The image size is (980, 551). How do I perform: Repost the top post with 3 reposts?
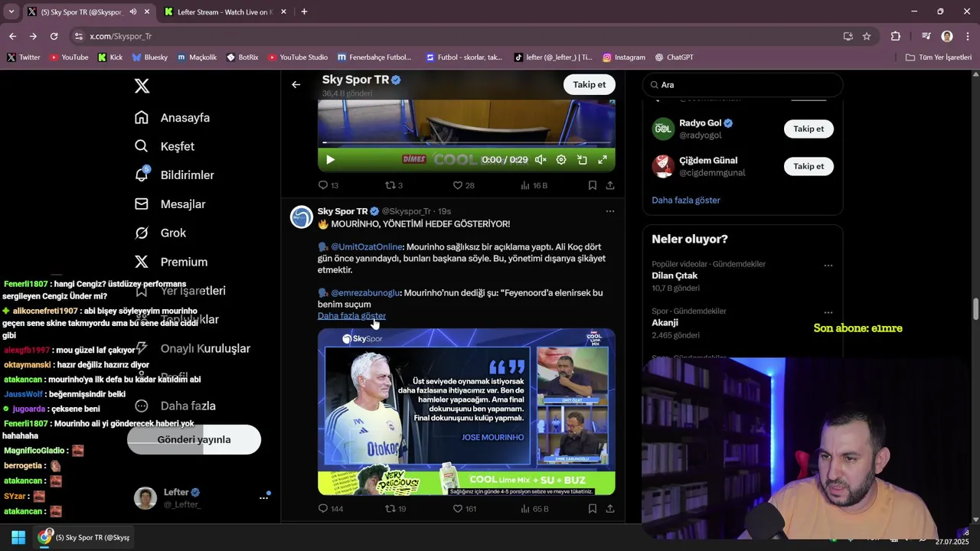point(394,185)
